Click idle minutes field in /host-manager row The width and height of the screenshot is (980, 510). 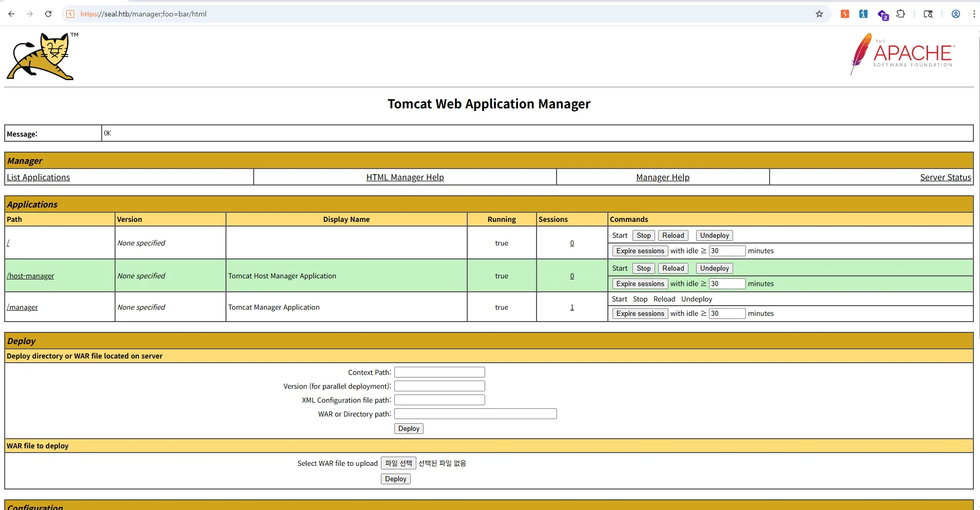coord(727,284)
